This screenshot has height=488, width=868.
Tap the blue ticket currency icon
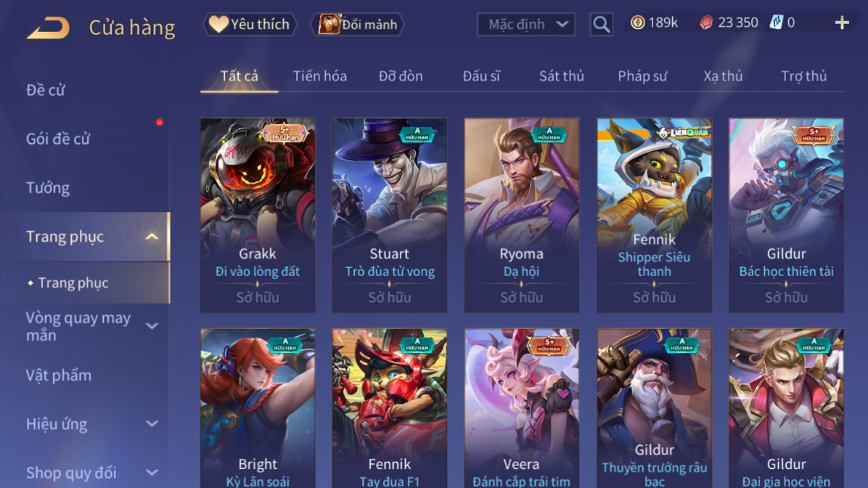[x=777, y=23]
